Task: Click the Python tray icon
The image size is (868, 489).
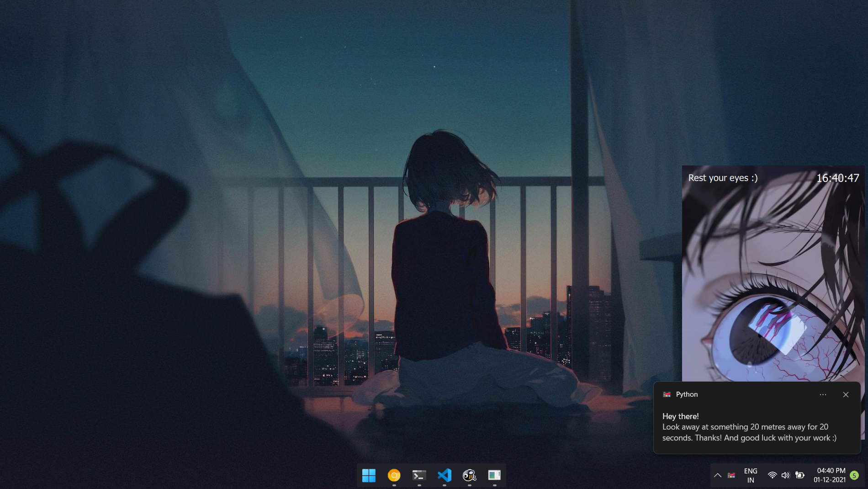Action: coord(731,475)
